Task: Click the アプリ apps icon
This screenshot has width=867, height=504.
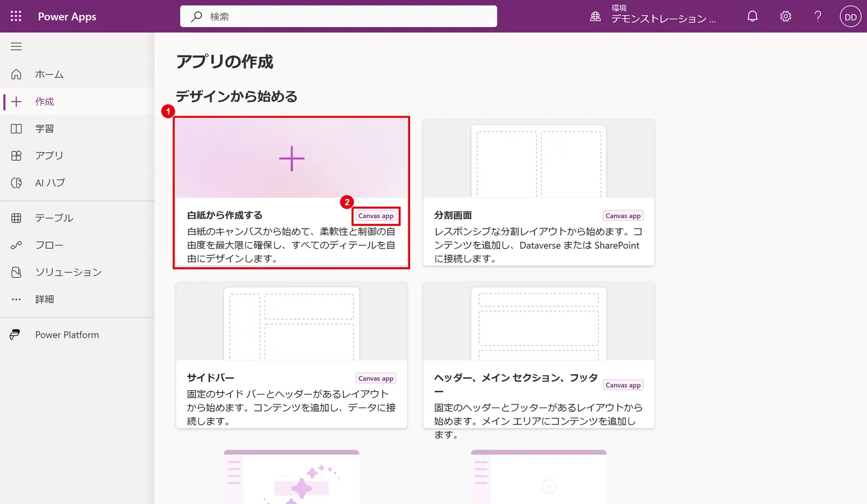Action: click(x=16, y=156)
